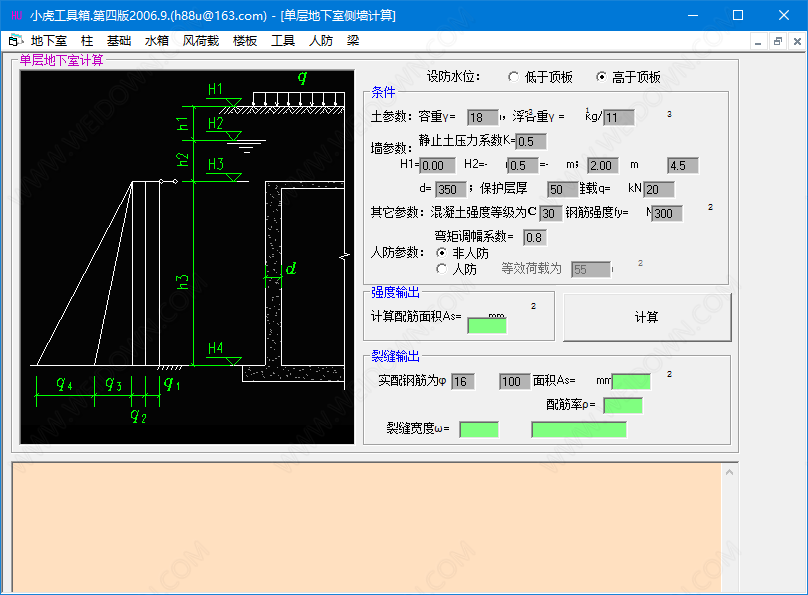Screen dimensions: 808x595
Task: Click the basement section diagram
Action: click(187, 257)
